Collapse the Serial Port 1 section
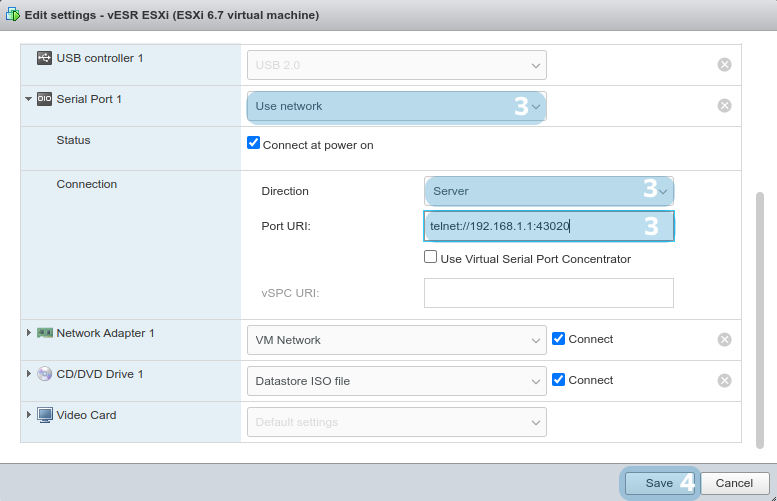777x501 pixels. click(29, 99)
